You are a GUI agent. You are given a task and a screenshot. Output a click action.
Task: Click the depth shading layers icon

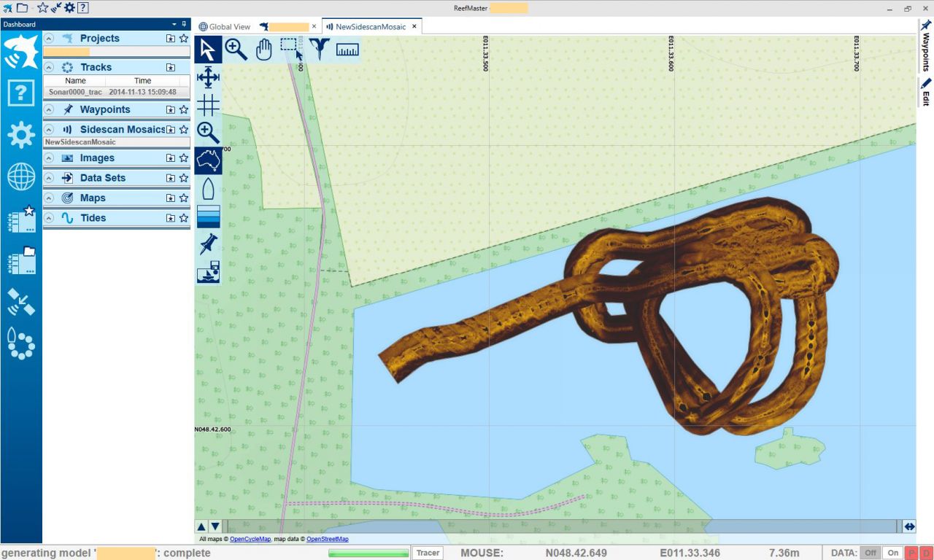click(x=208, y=217)
